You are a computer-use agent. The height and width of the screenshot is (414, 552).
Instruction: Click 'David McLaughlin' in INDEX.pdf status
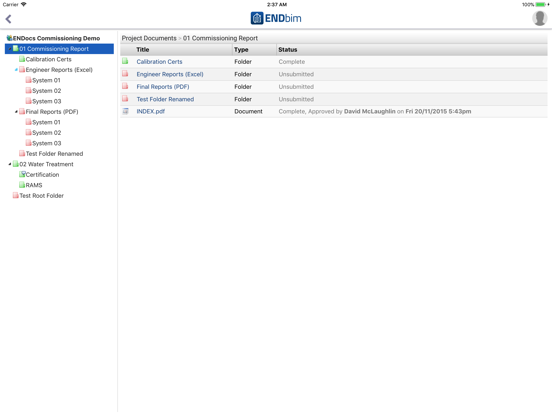click(x=370, y=111)
